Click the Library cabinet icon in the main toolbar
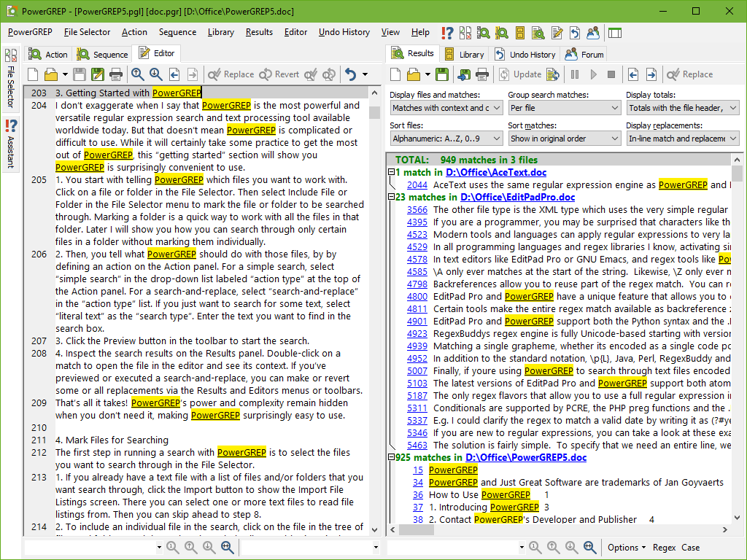This screenshot has width=747, height=560. 519,33
